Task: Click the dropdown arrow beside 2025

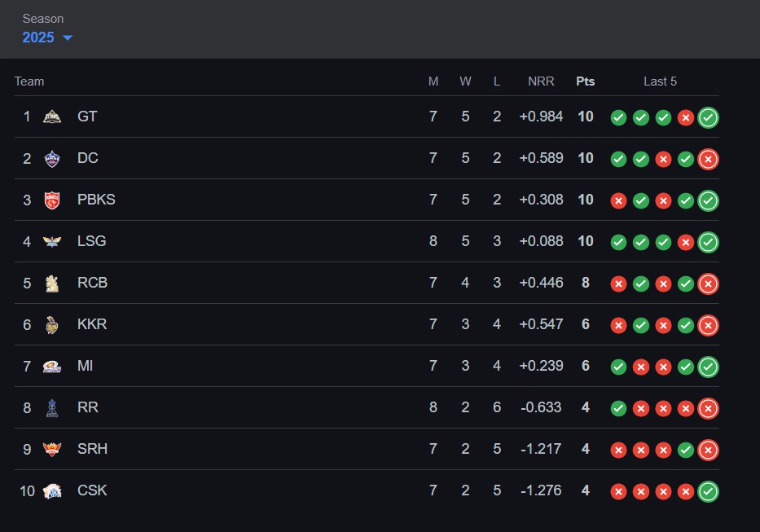Action: (68, 38)
